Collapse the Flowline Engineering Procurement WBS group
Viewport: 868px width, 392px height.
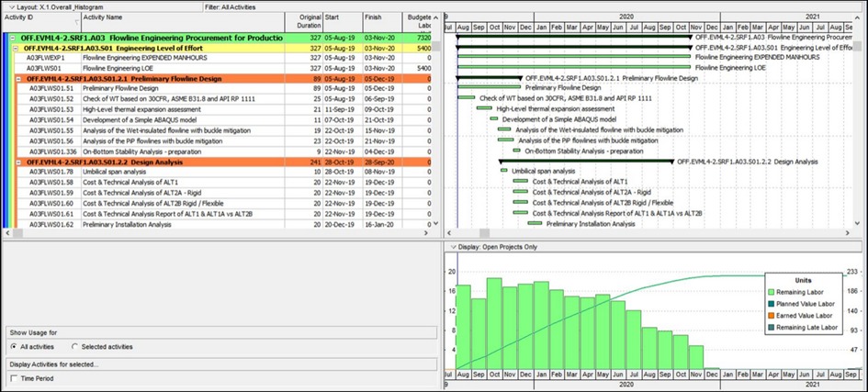(x=12, y=39)
